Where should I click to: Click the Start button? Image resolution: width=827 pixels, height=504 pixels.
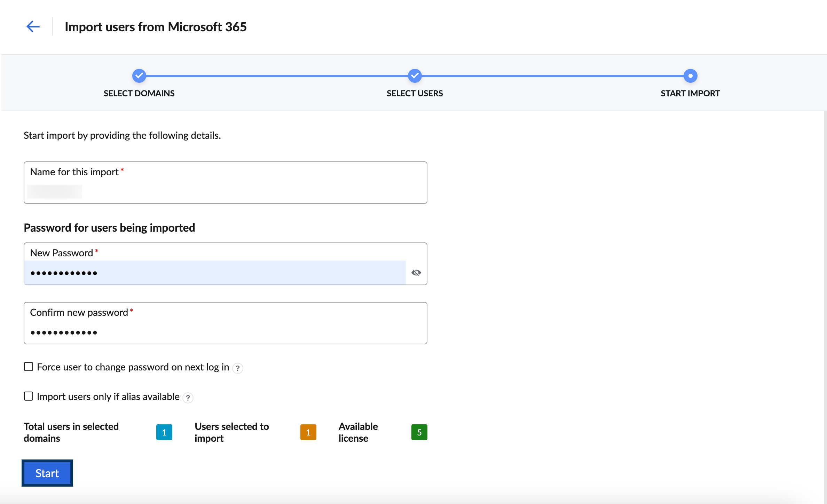tap(47, 473)
